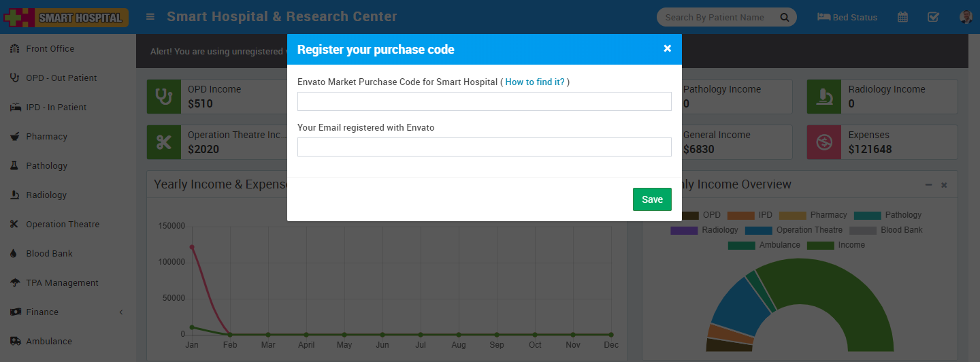Click the user profile avatar

click(965, 17)
